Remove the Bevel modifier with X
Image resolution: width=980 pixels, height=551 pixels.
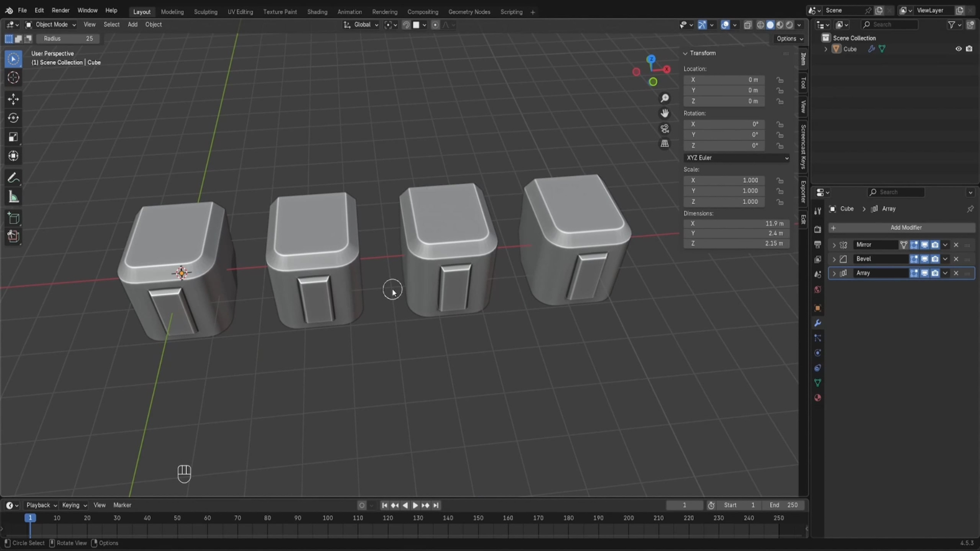coord(956,259)
